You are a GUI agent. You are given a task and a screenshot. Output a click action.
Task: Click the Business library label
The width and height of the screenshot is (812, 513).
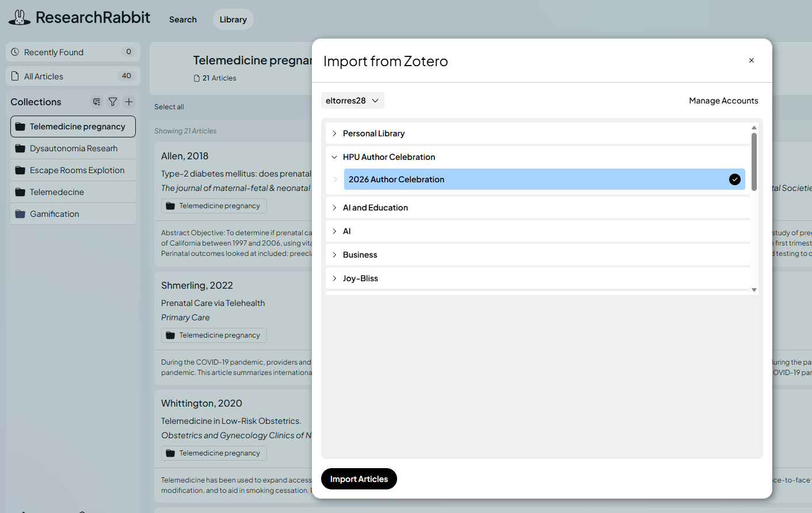tap(360, 255)
